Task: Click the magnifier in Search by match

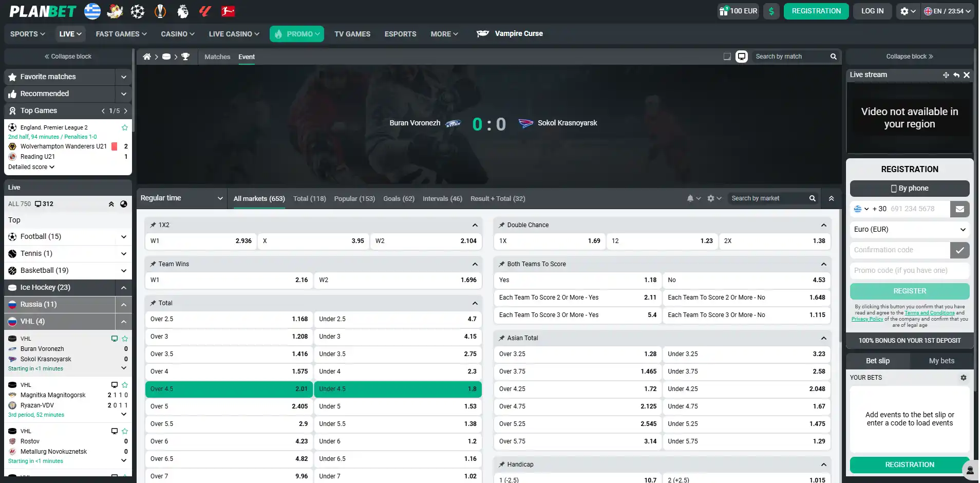Action: [833, 57]
